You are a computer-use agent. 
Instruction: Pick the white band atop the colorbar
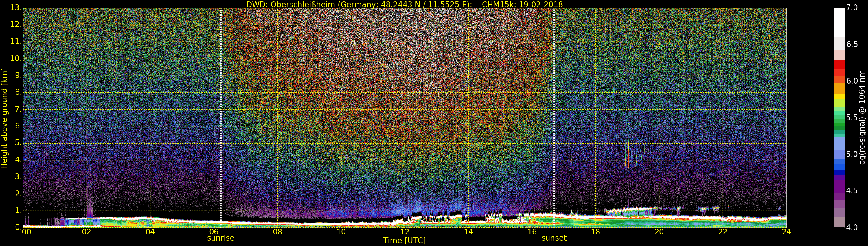click(839, 22)
